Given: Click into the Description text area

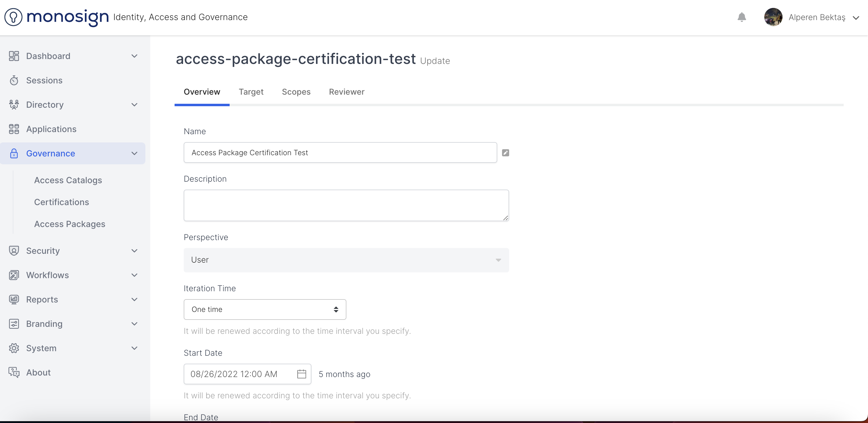Looking at the screenshot, I should [x=346, y=205].
